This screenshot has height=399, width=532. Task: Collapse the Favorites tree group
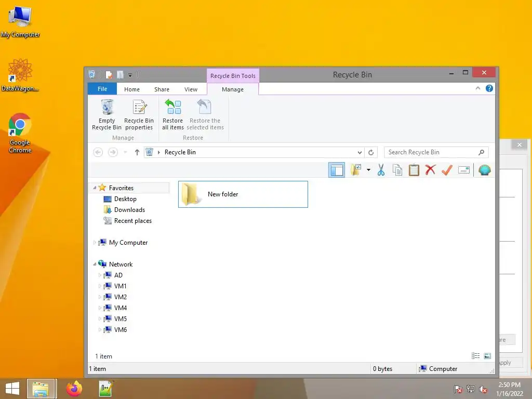pos(95,188)
